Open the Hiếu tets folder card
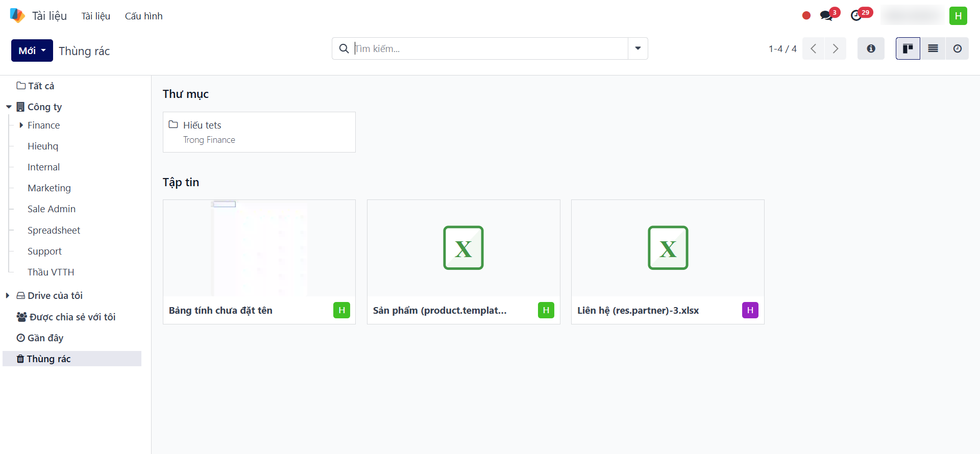Image resolution: width=980 pixels, height=454 pixels. pyautogui.click(x=259, y=132)
